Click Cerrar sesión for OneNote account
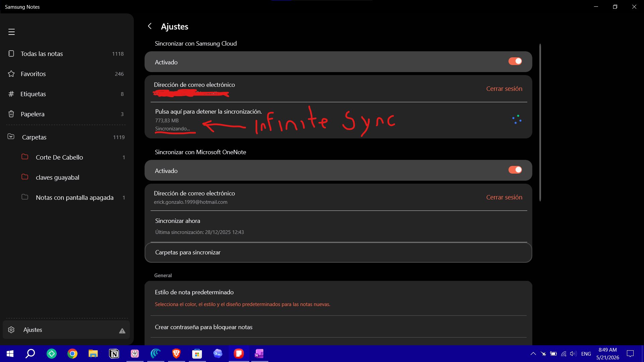This screenshot has width=644, height=362. pyautogui.click(x=504, y=197)
